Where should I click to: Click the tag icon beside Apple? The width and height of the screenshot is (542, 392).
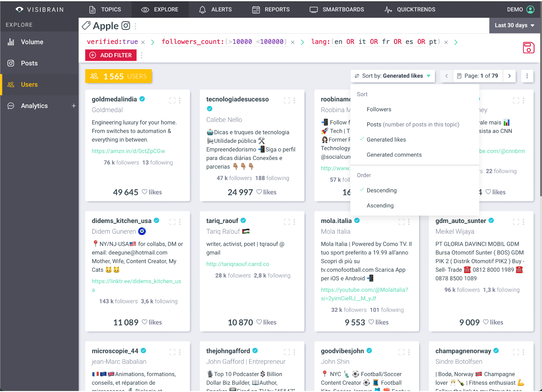pos(86,26)
